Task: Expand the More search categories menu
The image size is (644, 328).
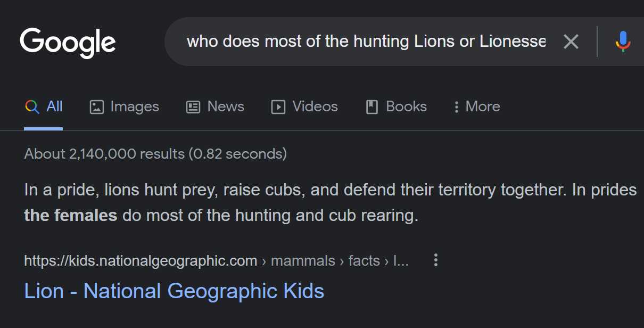Action: (x=477, y=107)
